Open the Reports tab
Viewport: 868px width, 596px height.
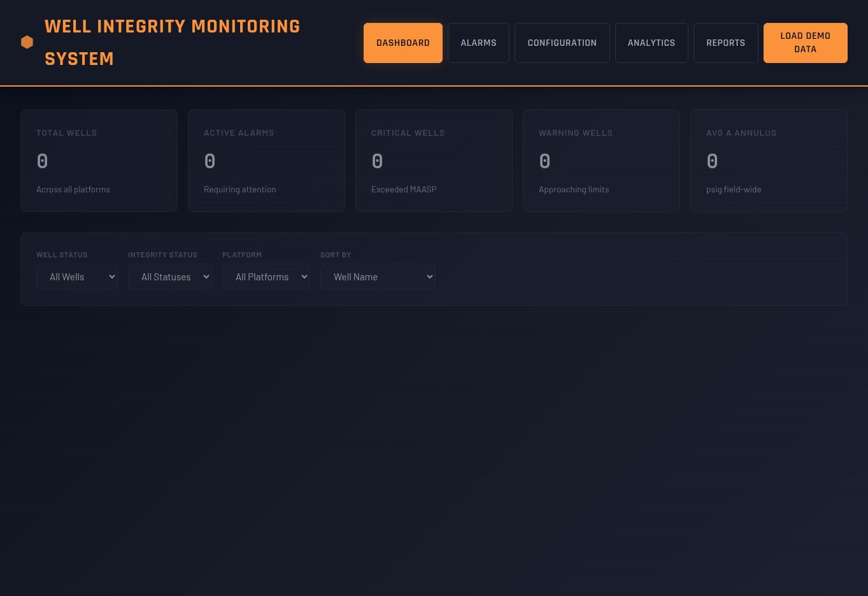[x=726, y=43]
